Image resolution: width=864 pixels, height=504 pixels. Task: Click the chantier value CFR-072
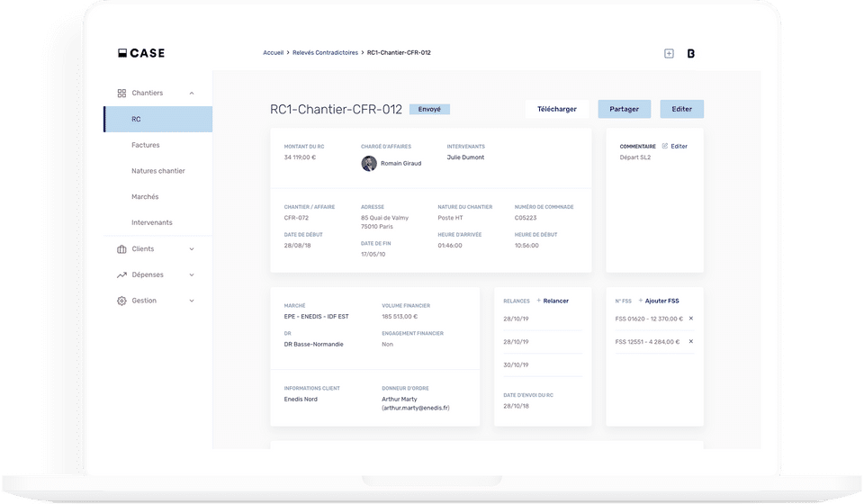click(x=296, y=218)
